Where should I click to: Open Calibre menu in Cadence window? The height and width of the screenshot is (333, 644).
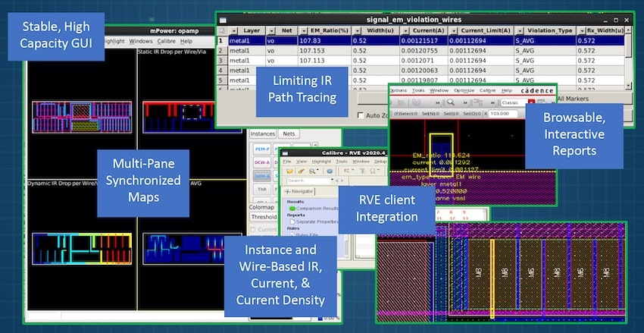tap(487, 90)
